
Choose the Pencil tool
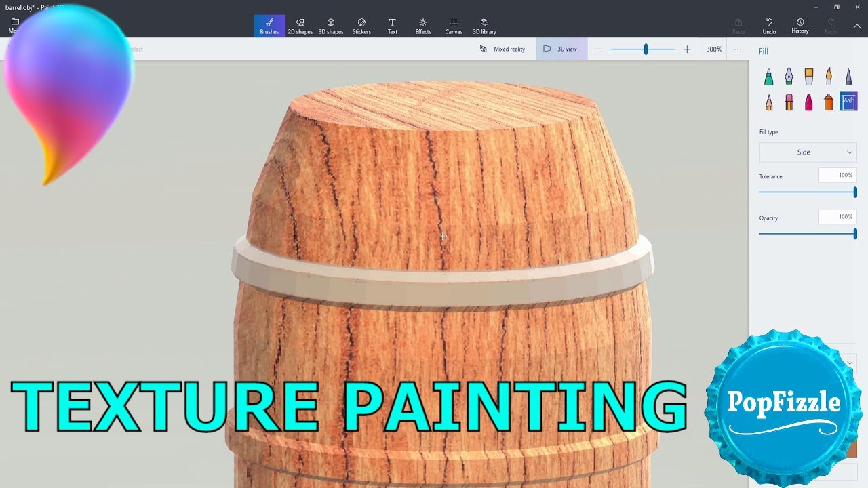click(x=768, y=102)
